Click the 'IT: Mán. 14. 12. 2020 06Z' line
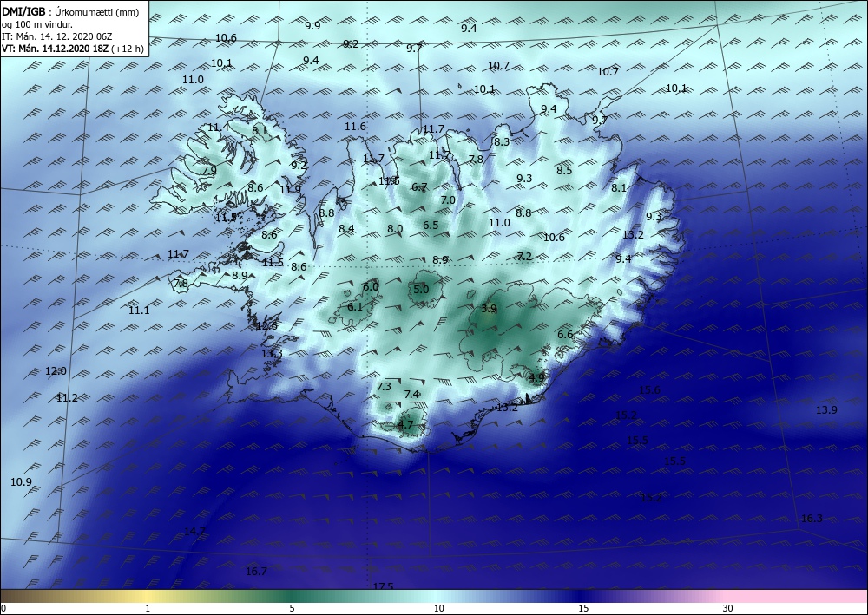This screenshot has width=868, height=615. pyautogui.click(x=57, y=36)
